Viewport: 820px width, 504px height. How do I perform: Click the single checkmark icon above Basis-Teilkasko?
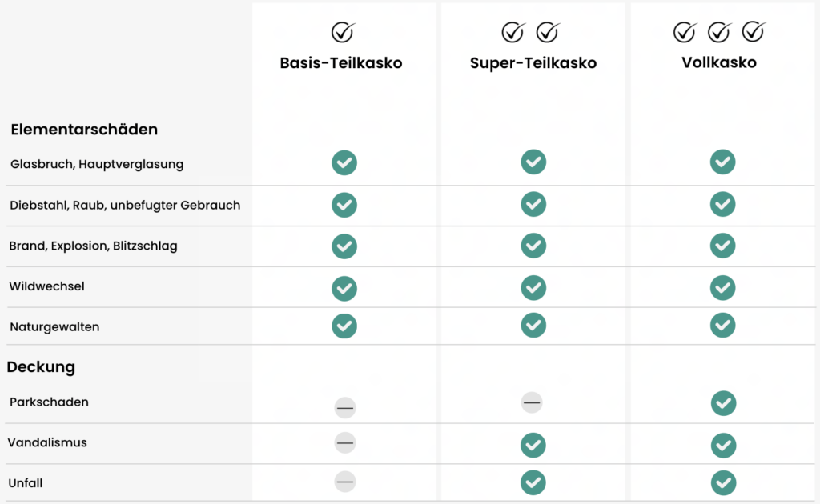[x=343, y=32]
